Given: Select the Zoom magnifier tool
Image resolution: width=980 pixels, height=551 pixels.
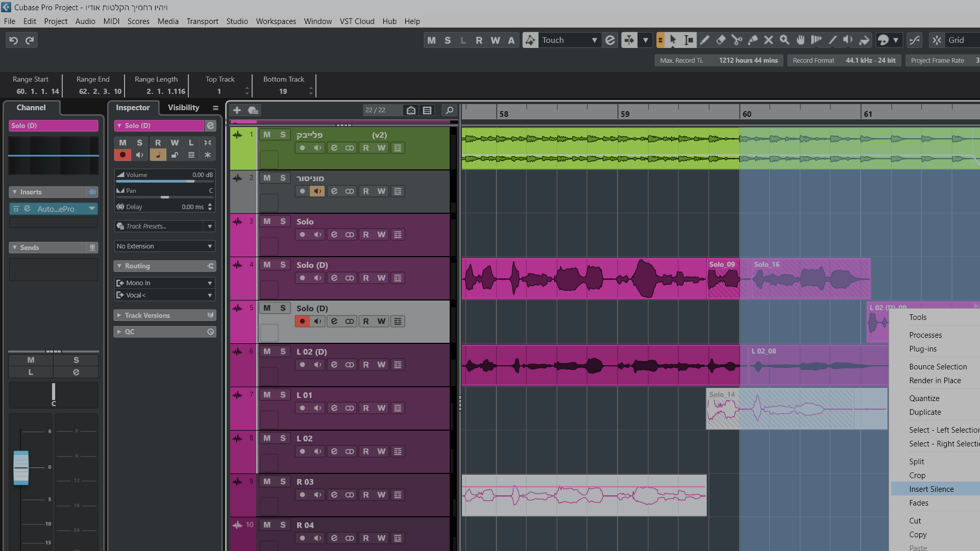Looking at the screenshot, I should point(785,40).
